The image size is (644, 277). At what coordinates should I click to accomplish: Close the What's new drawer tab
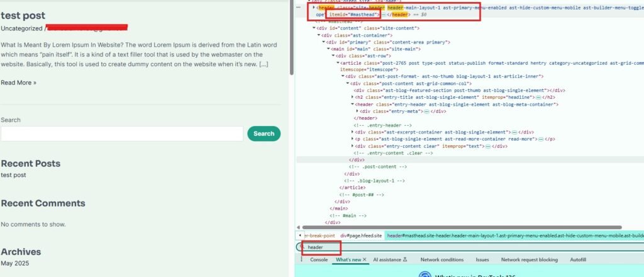(365, 259)
